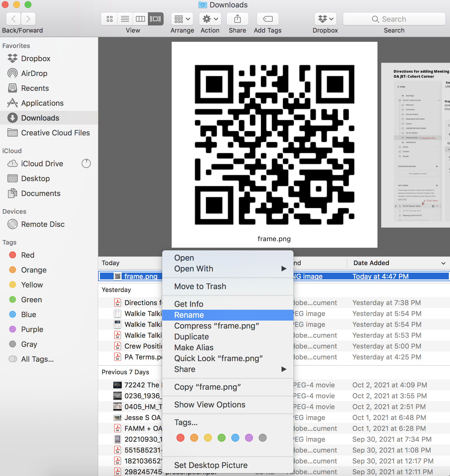
Task: Apply the gray tag dot in context menu
Action: tap(263, 438)
